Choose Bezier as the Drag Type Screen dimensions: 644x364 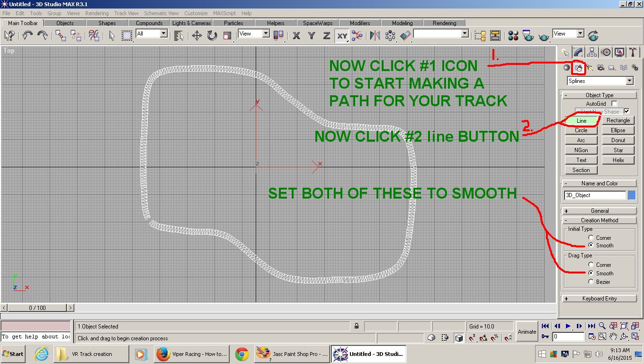click(x=590, y=282)
